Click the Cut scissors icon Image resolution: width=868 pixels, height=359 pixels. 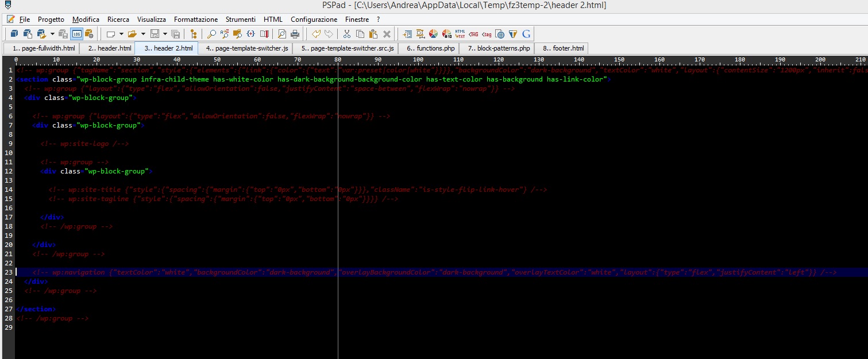point(347,34)
